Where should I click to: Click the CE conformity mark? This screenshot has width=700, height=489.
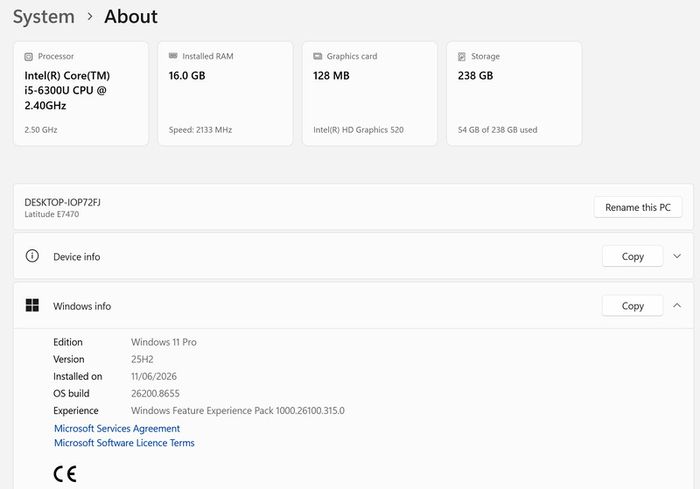click(65, 474)
